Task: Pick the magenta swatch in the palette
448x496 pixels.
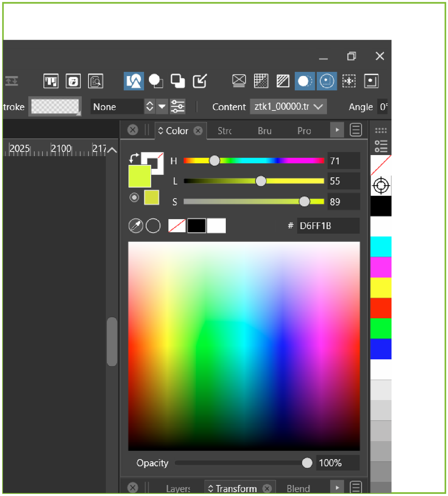Action: point(381,267)
